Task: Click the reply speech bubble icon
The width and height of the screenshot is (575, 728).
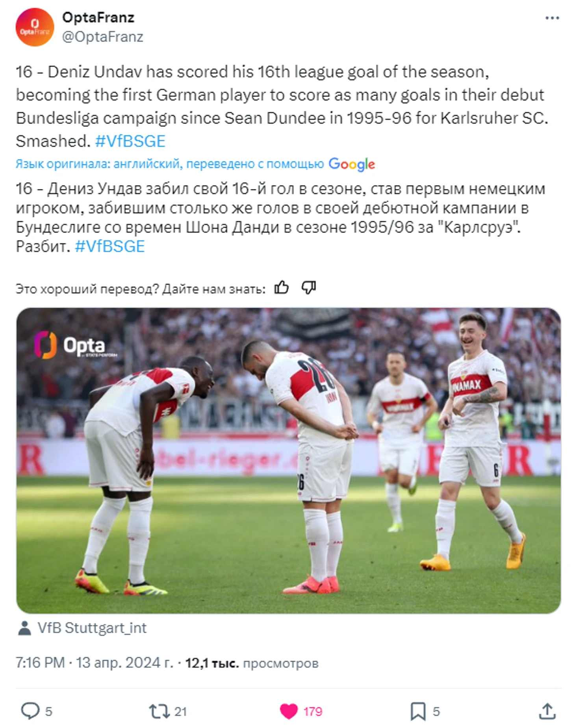Action: click(x=30, y=711)
